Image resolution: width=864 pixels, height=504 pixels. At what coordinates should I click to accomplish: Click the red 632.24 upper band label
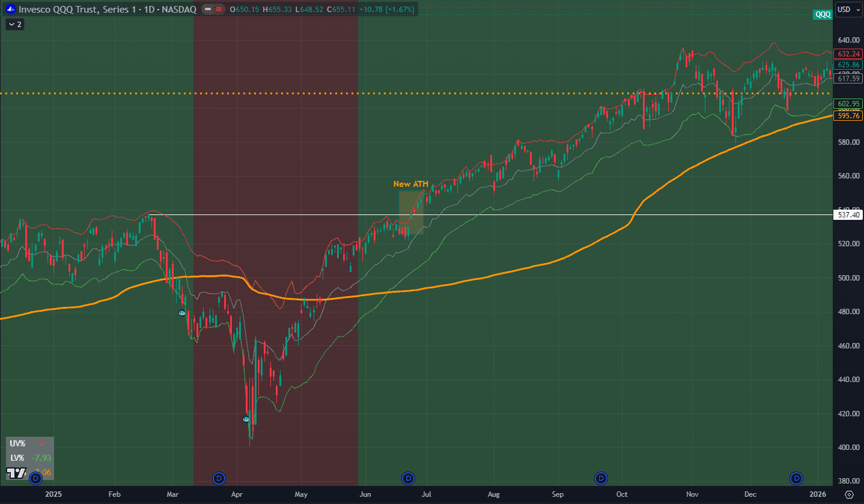(848, 53)
